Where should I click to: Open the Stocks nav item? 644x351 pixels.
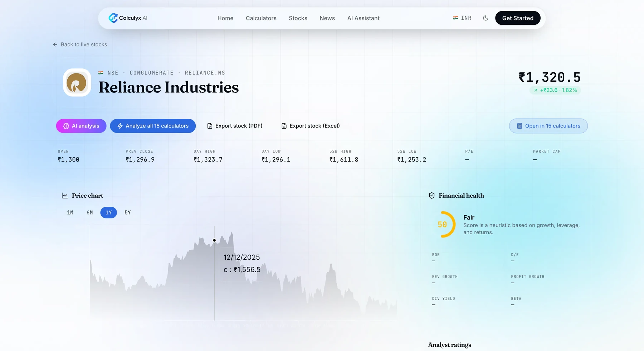coord(298,18)
